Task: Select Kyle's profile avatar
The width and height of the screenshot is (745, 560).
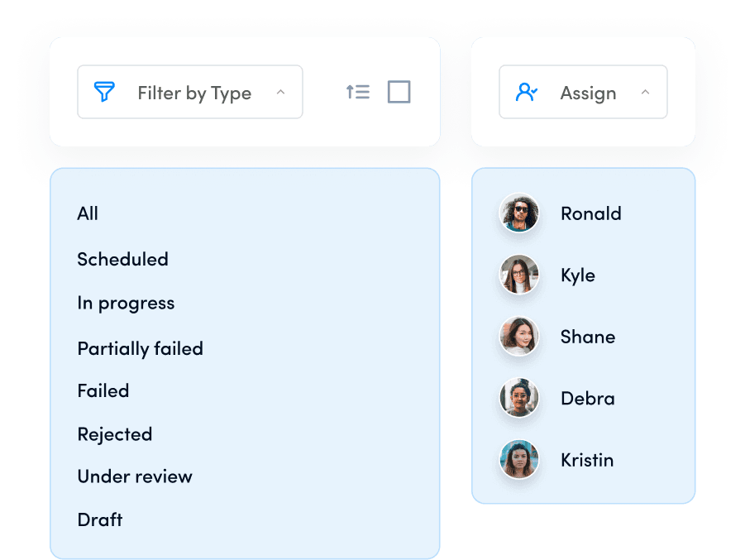Action: 518,275
